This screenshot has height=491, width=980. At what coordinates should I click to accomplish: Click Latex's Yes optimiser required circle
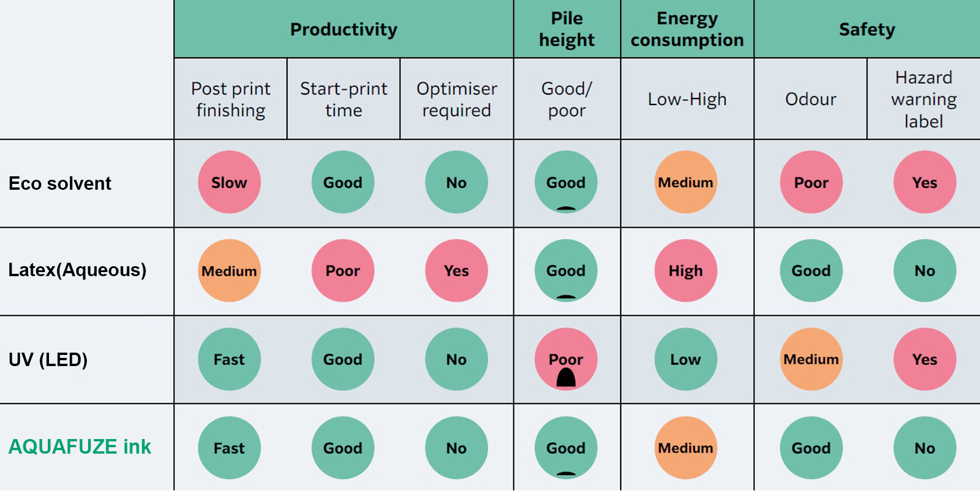[456, 270]
